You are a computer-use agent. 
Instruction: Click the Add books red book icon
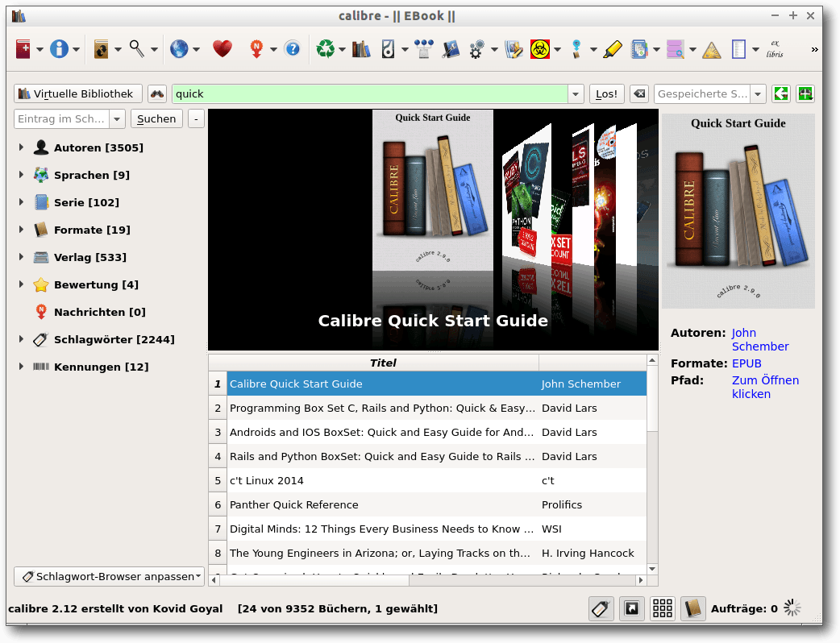(x=23, y=49)
